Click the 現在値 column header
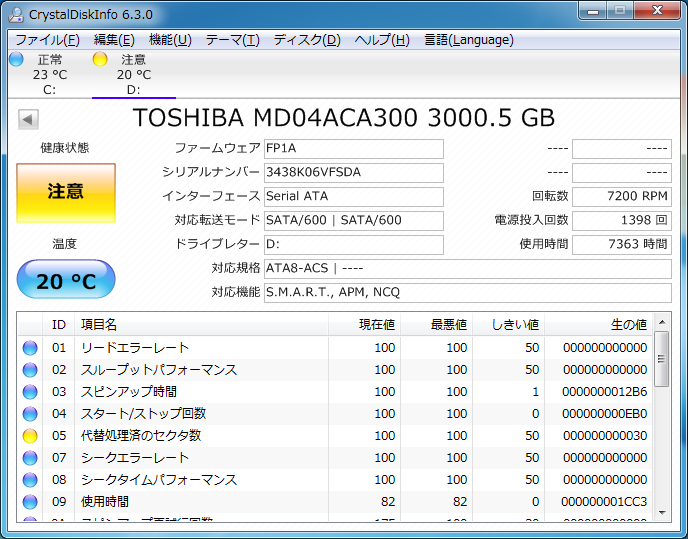The width and height of the screenshot is (688, 539). coord(365,325)
